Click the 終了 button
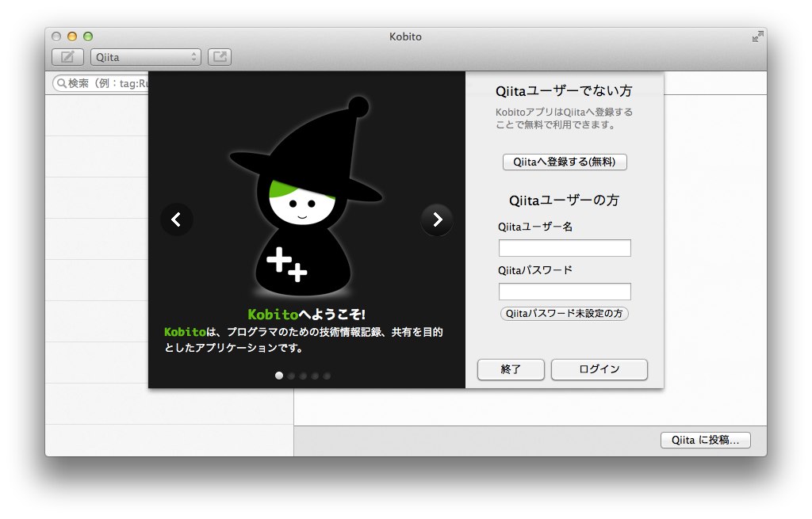This screenshot has height=519, width=812. click(x=511, y=369)
